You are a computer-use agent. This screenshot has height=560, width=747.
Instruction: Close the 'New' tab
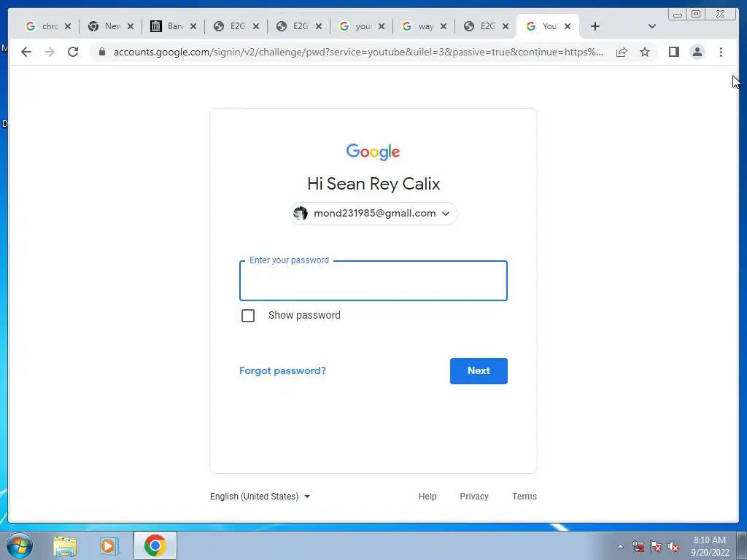(131, 26)
